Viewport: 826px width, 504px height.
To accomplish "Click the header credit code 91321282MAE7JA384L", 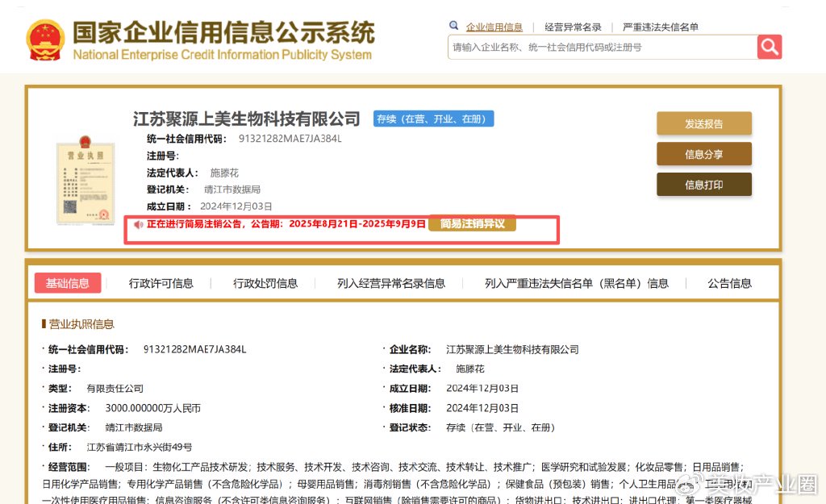I will point(290,139).
